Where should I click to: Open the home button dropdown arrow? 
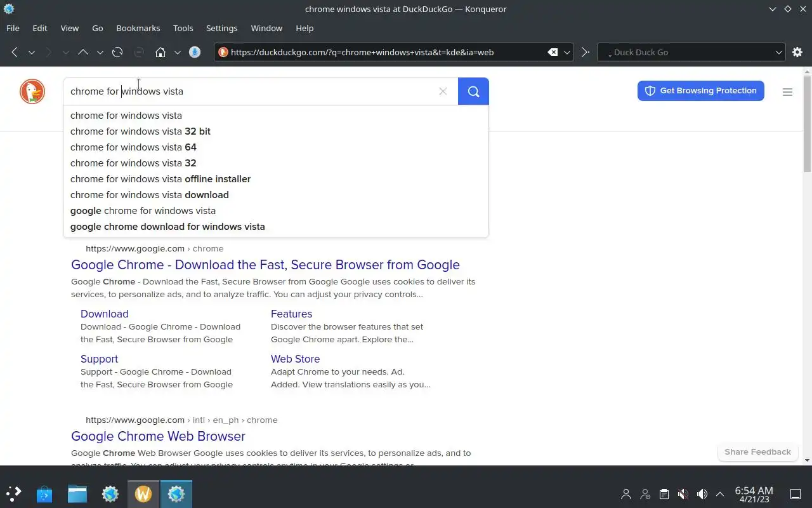click(177, 52)
